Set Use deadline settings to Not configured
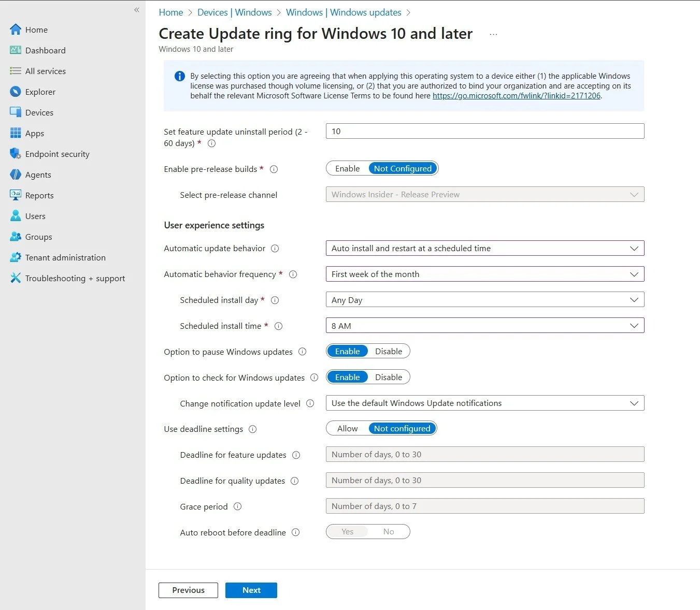 [402, 429]
